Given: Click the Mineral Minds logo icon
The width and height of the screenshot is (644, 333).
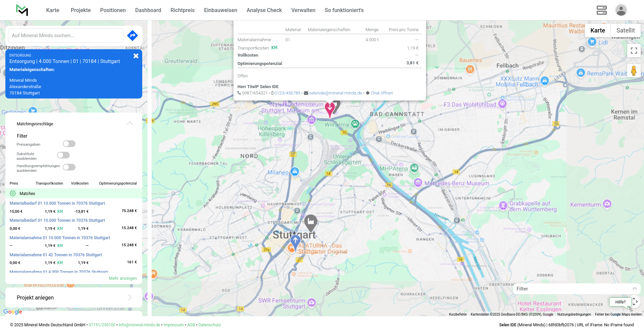Looking at the screenshot, I should (22, 10).
